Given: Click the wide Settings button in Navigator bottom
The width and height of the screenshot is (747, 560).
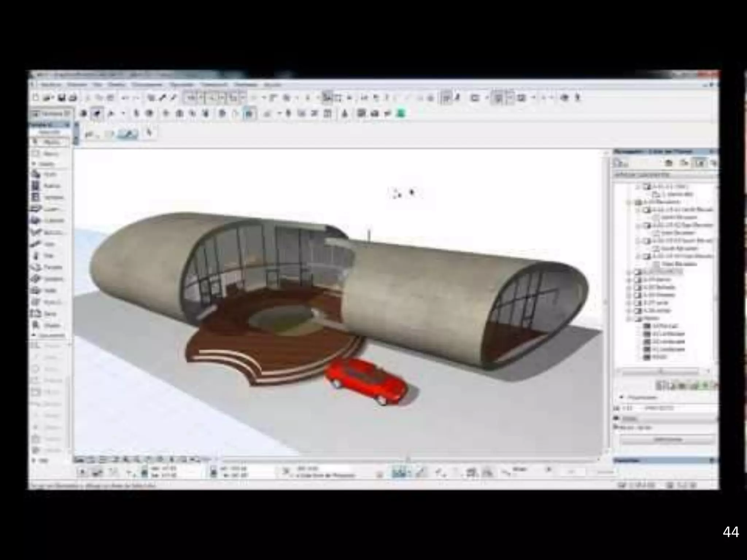Looking at the screenshot, I should coord(667,440).
